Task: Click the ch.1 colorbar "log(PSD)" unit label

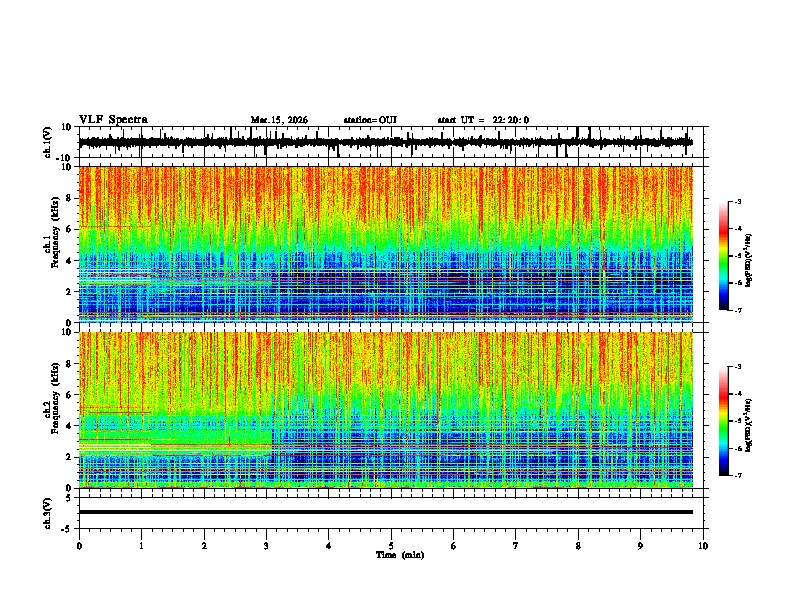Action: [748, 260]
